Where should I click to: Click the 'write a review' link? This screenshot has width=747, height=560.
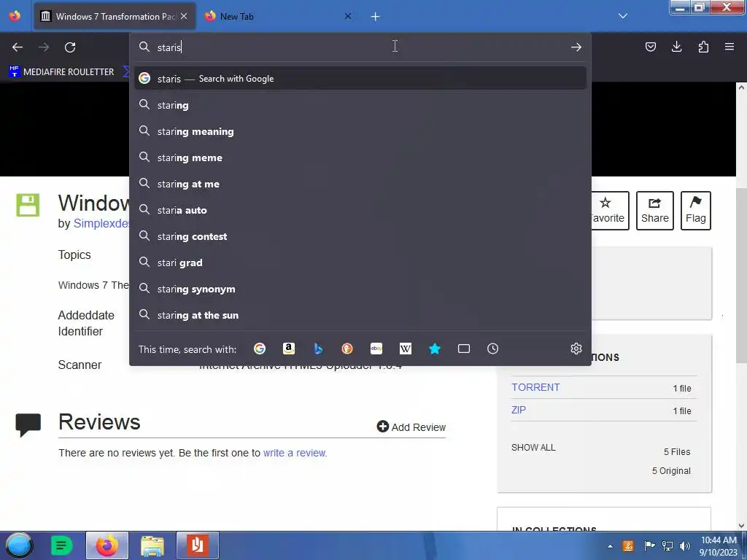(295, 453)
